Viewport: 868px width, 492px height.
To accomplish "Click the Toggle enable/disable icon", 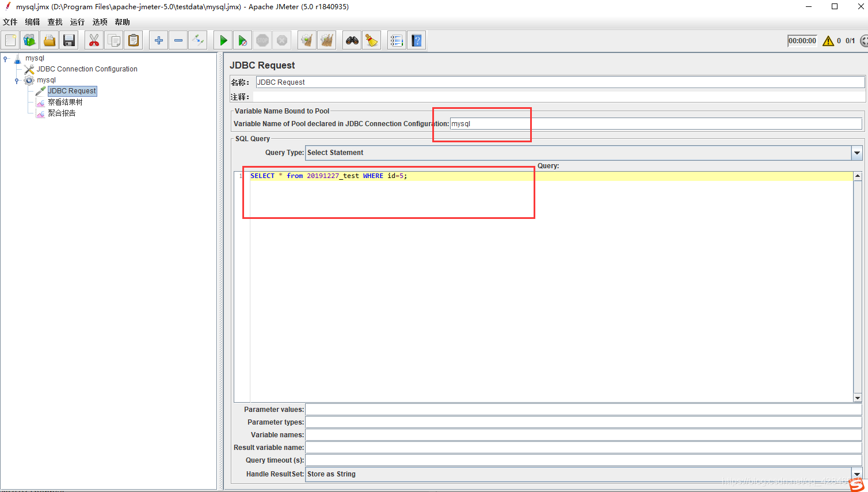I will tap(198, 40).
